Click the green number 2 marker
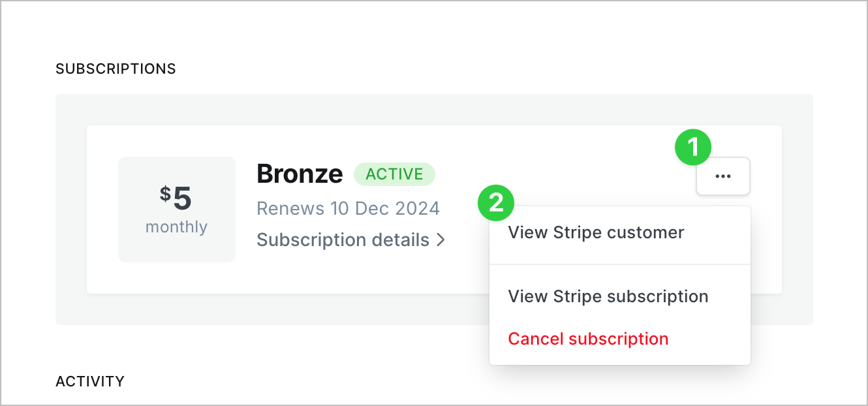 pos(496,203)
